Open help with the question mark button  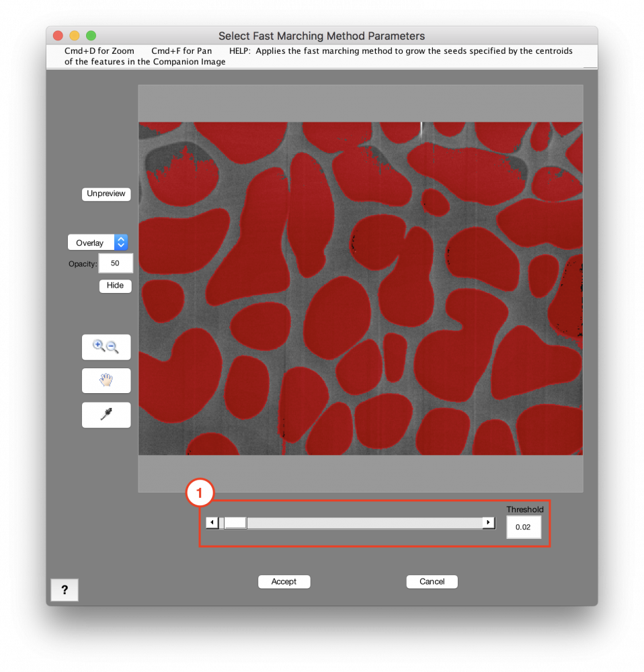(65, 590)
